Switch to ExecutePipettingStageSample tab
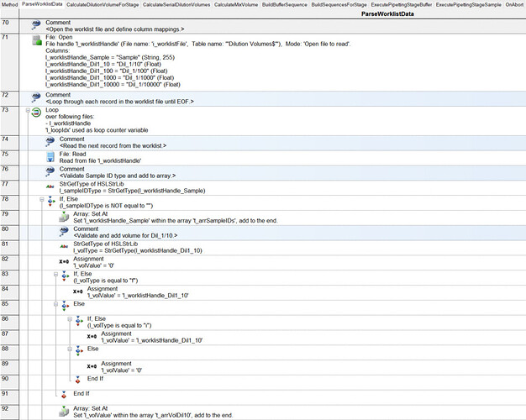Image resolution: width=526 pixels, height=420 pixels. pos(469,5)
